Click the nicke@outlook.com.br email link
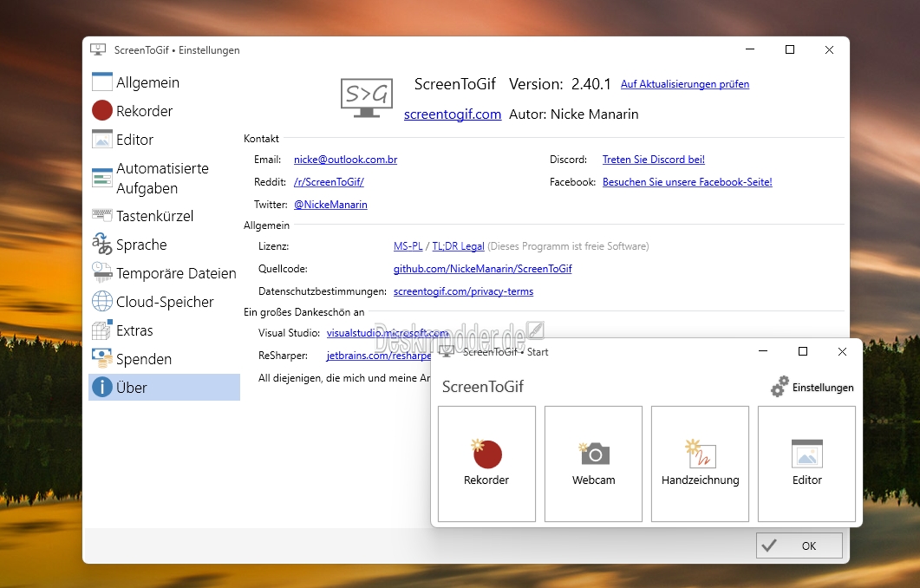The width and height of the screenshot is (920, 588). [x=346, y=159]
